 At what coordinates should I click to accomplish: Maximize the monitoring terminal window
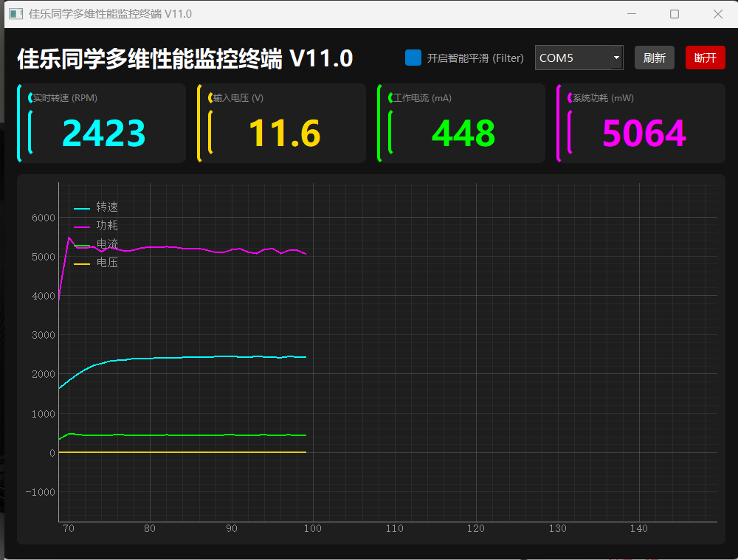point(675,13)
